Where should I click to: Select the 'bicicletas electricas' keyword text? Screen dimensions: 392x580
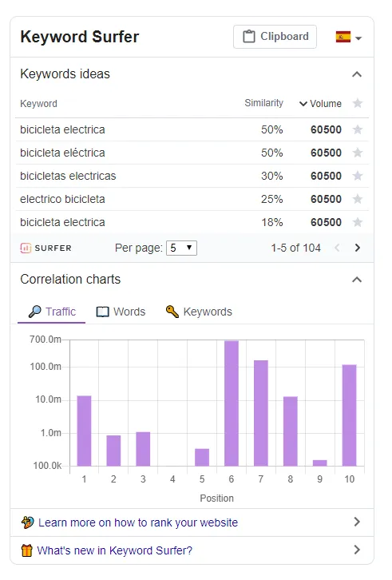click(68, 176)
